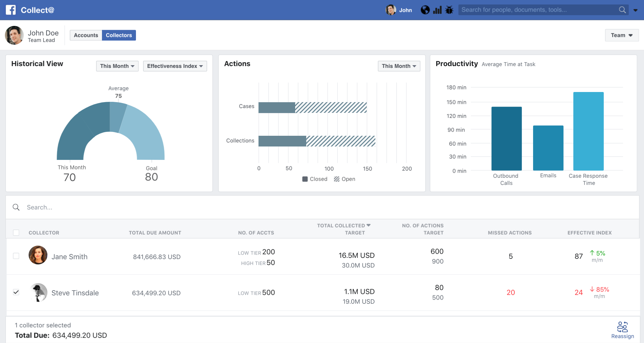This screenshot has width=644, height=343.
Task: Open Historical View This Month dropdown
Action: pos(117,66)
